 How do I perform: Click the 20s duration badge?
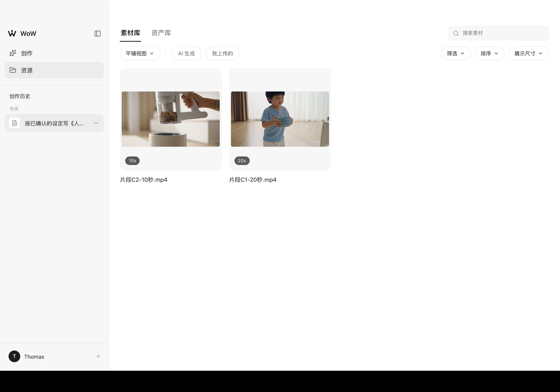tap(242, 161)
